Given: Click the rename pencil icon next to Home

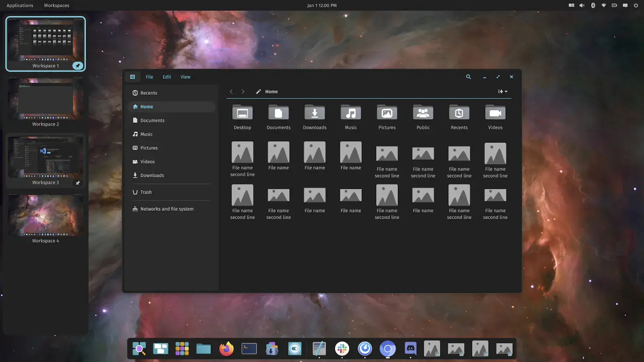Looking at the screenshot, I should [x=259, y=91].
